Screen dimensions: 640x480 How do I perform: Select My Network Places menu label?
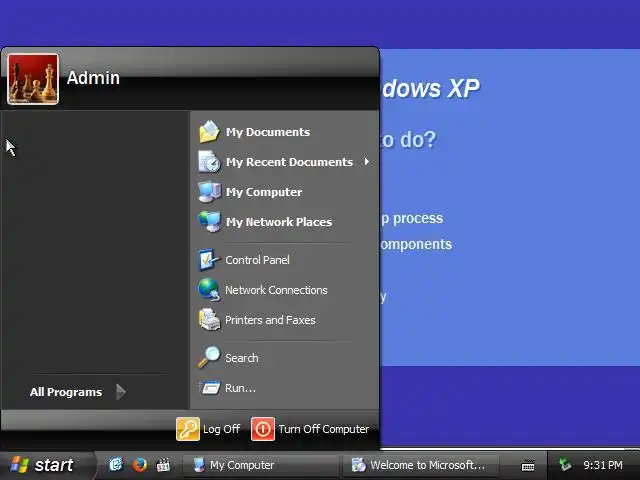coord(279,222)
